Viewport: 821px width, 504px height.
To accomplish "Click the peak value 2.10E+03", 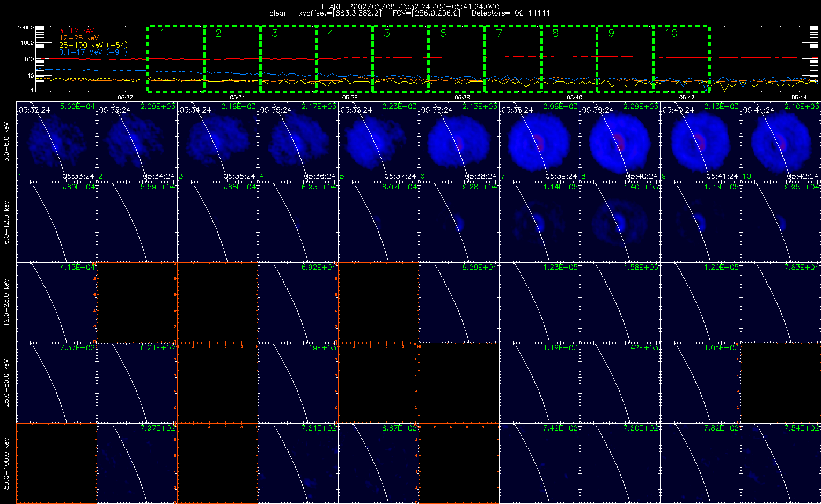I will tap(802, 107).
